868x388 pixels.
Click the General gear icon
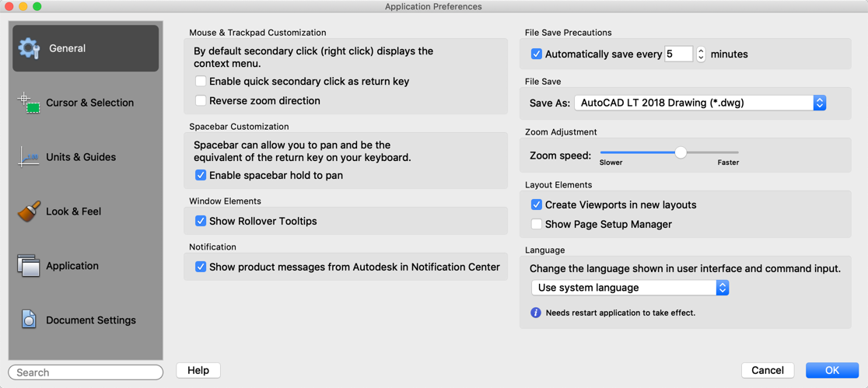29,48
